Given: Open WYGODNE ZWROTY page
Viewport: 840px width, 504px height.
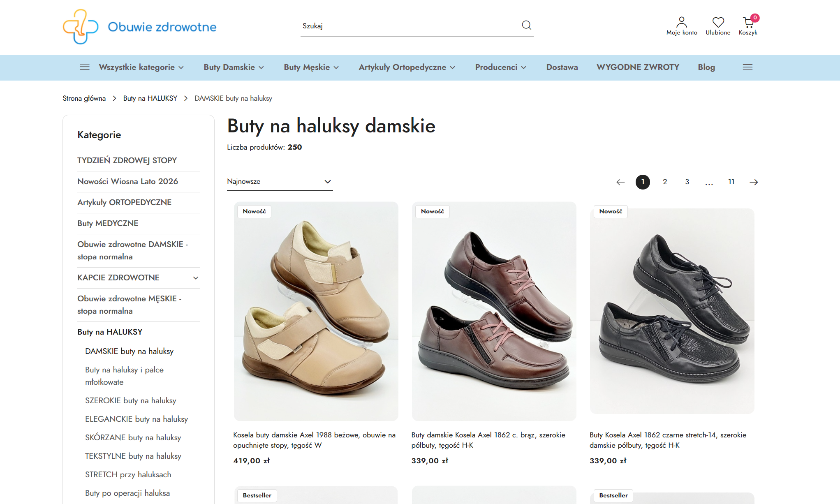Looking at the screenshot, I should [x=638, y=67].
